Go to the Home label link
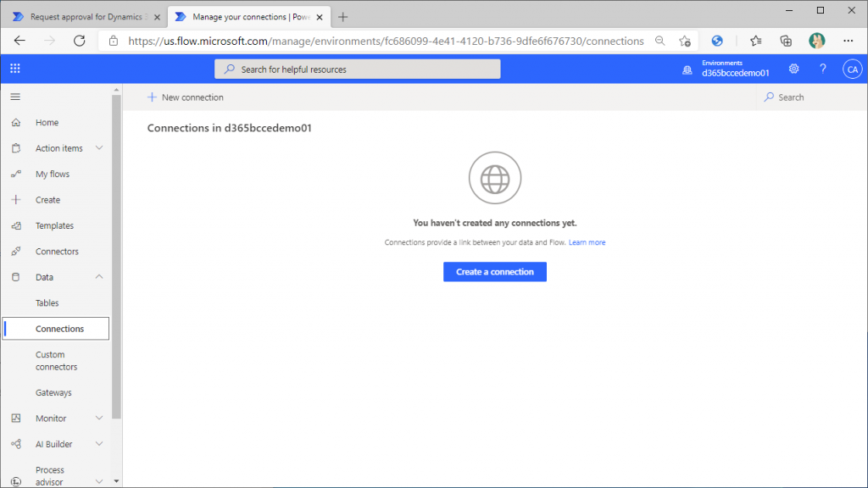 point(47,122)
